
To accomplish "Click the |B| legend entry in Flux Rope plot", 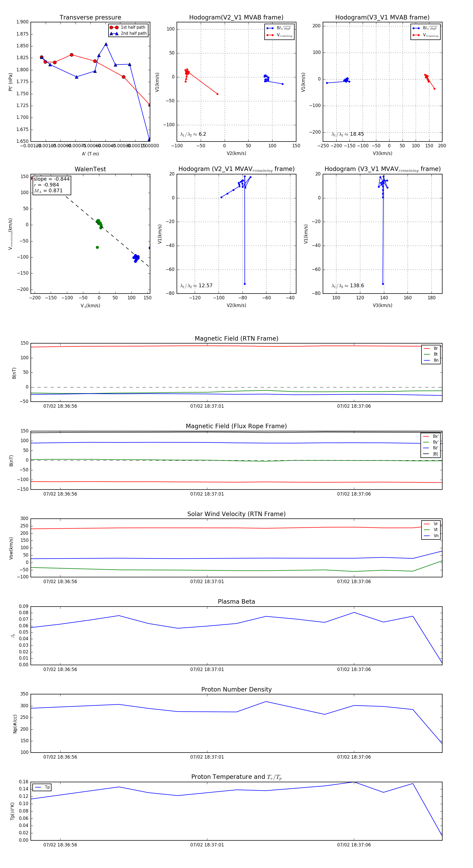I will point(431,454).
